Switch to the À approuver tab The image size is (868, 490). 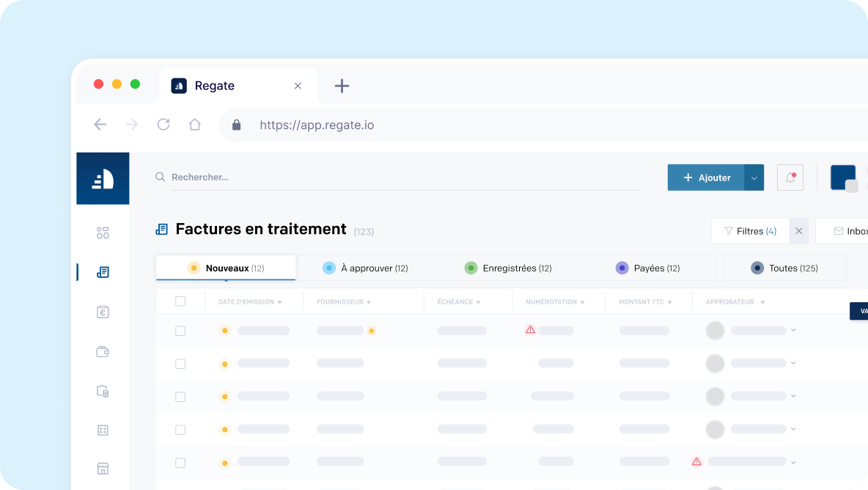(366, 268)
